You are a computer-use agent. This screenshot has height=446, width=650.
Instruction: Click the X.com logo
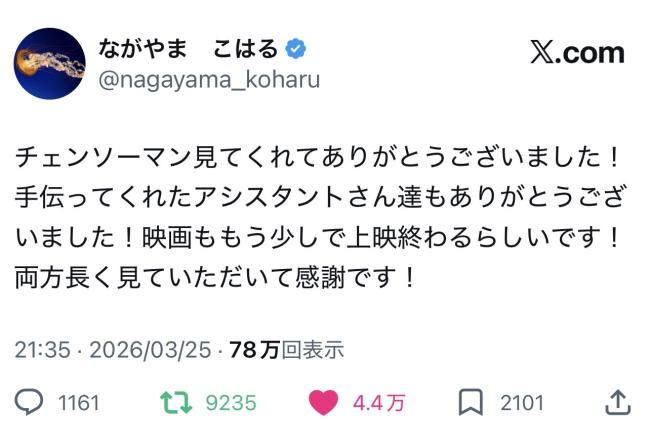577,53
